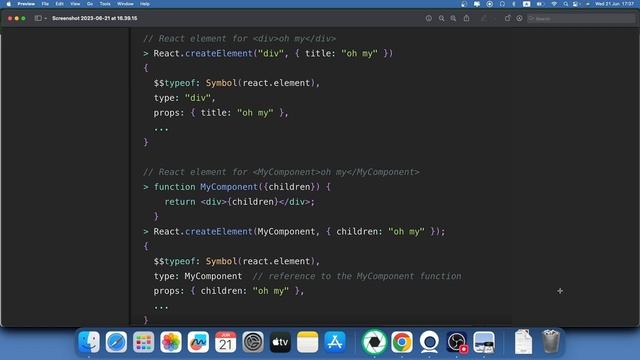Click the zoom in magnifier icon
This screenshot has width=640, height=360.
tap(453, 18)
